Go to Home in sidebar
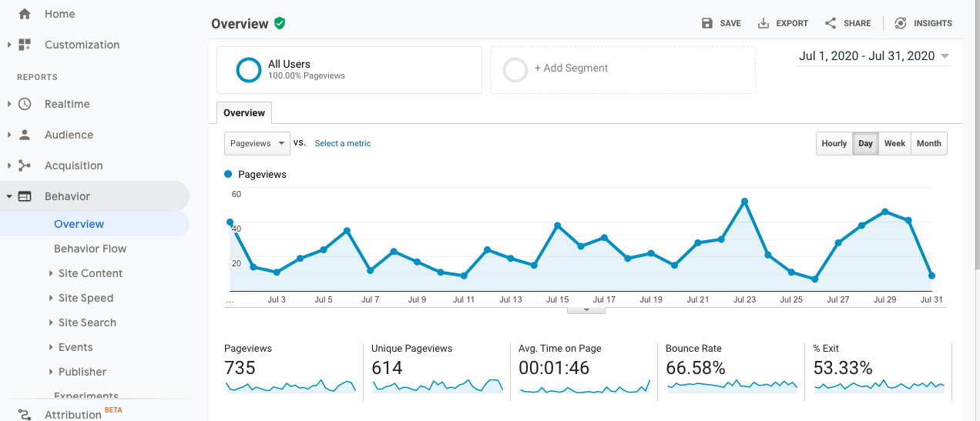 (60, 14)
